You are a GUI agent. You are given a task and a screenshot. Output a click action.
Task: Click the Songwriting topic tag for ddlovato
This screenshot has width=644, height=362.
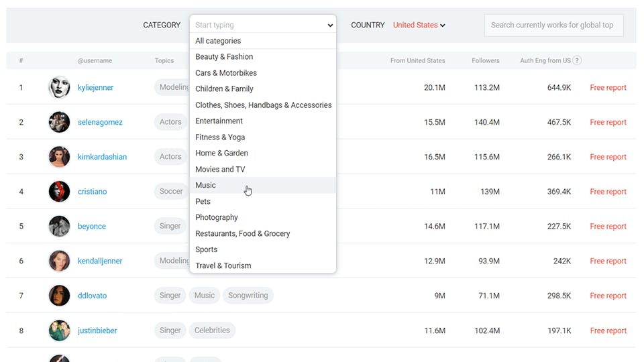click(x=248, y=296)
